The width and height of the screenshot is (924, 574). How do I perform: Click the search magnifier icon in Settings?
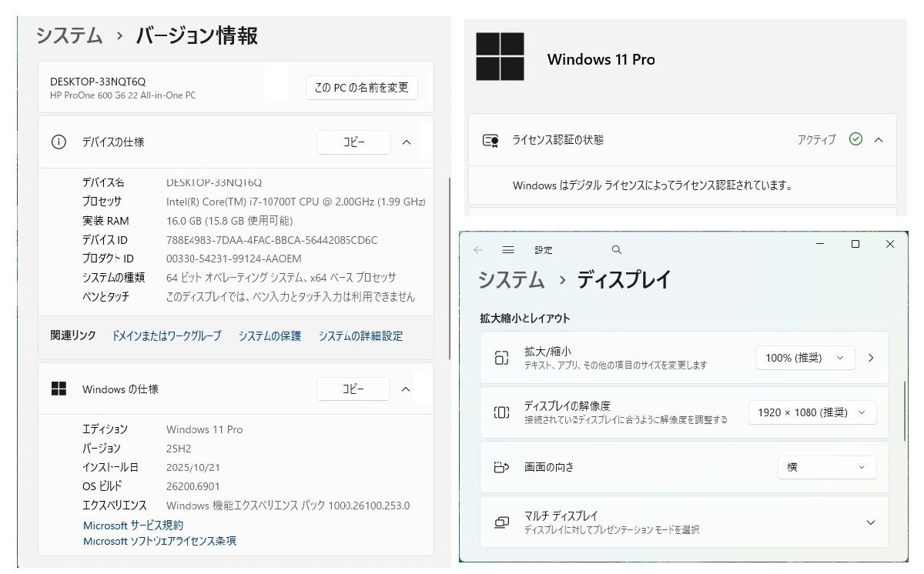pyautogui.click(x=616, y=250)
